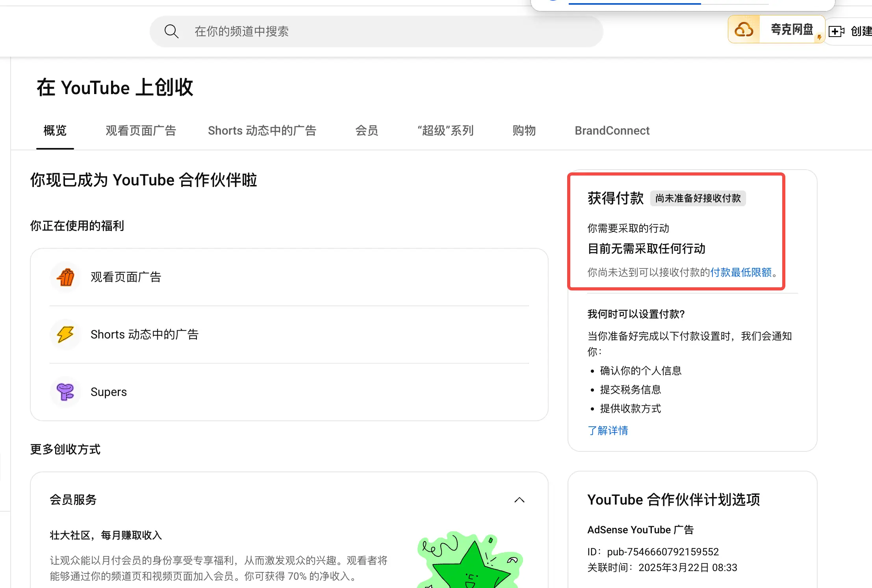Click the Quark cloud drive icon
Screen dimensions: 872x588
pos(744,30)
